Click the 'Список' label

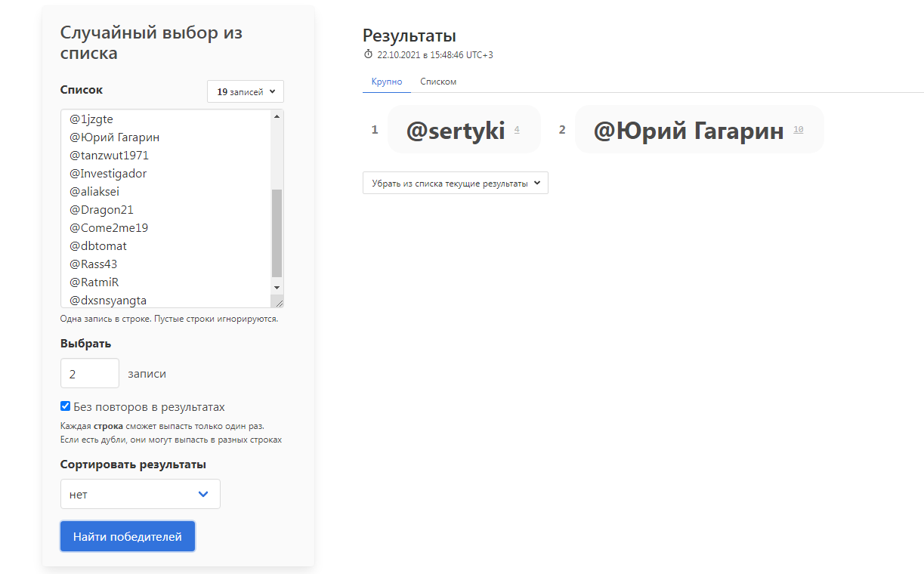pyautogui.click(x=82, y=89)
